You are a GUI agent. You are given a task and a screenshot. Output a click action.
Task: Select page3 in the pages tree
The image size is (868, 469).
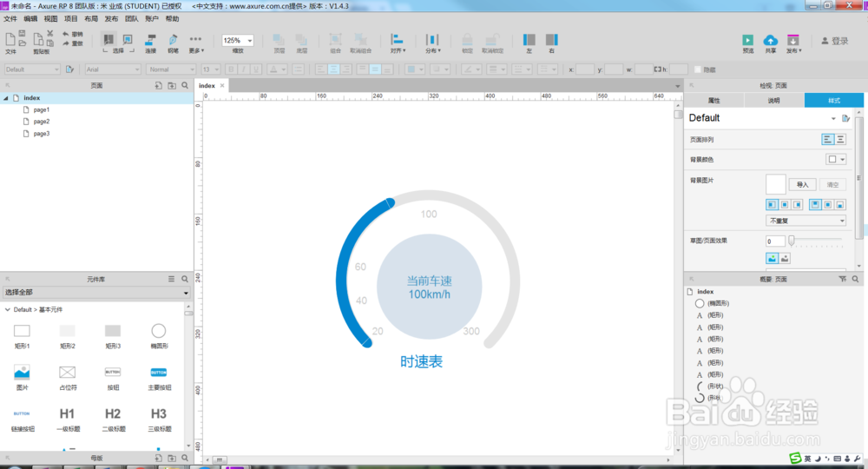(41, 134)
